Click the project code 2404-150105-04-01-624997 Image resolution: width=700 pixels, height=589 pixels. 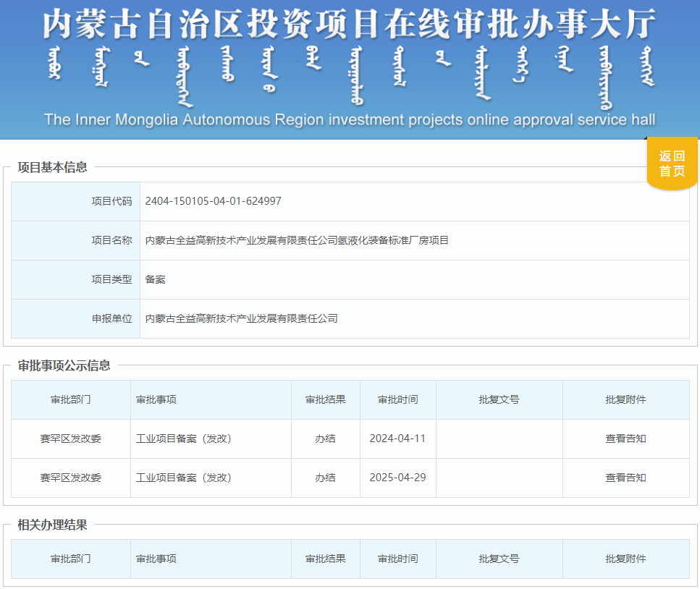click(213, 201)
